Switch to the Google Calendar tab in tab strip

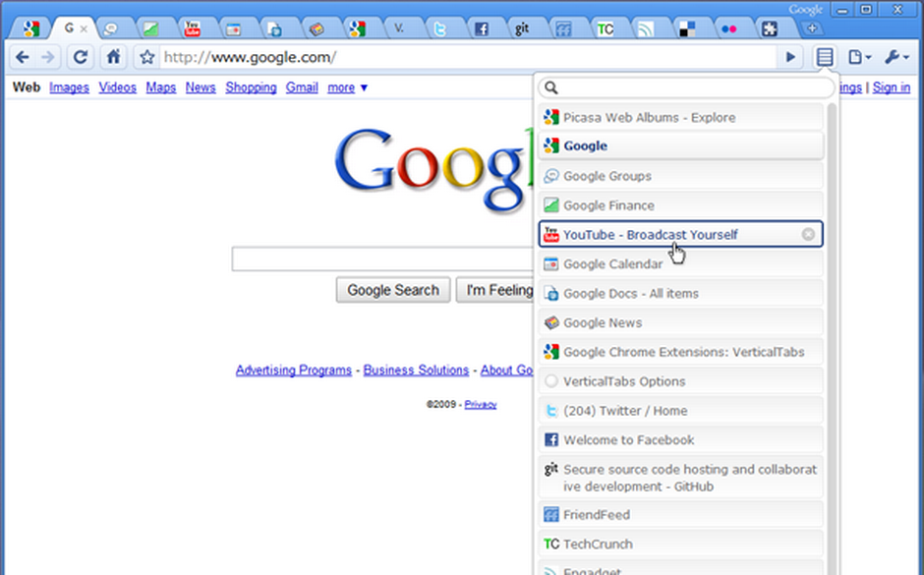click(x=233, y=29)
